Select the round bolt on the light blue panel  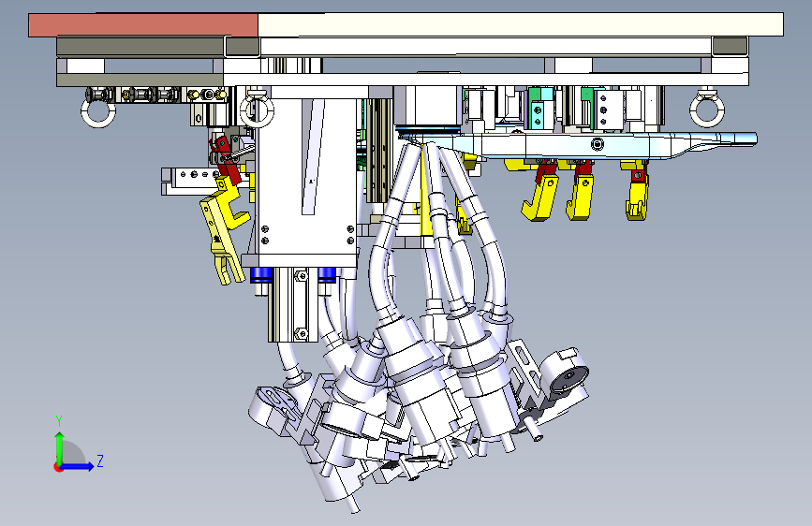pyautogui.click(x=598, y=144)
